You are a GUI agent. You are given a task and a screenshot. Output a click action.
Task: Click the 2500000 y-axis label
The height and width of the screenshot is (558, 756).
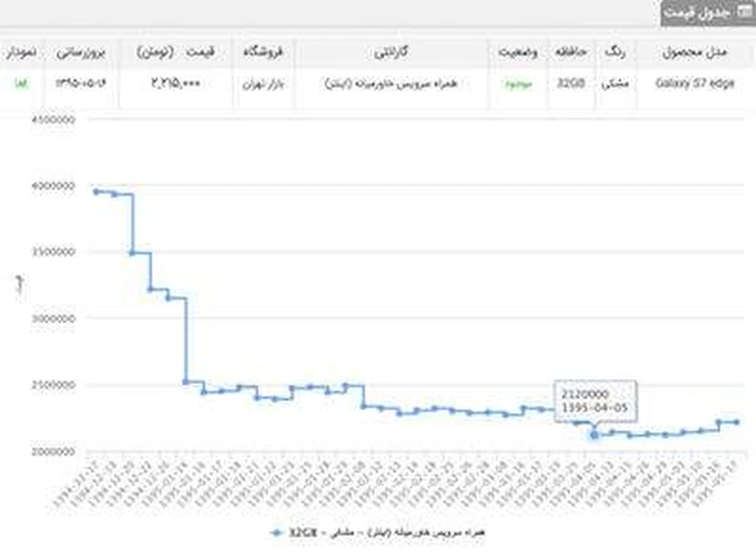(53, 385)
